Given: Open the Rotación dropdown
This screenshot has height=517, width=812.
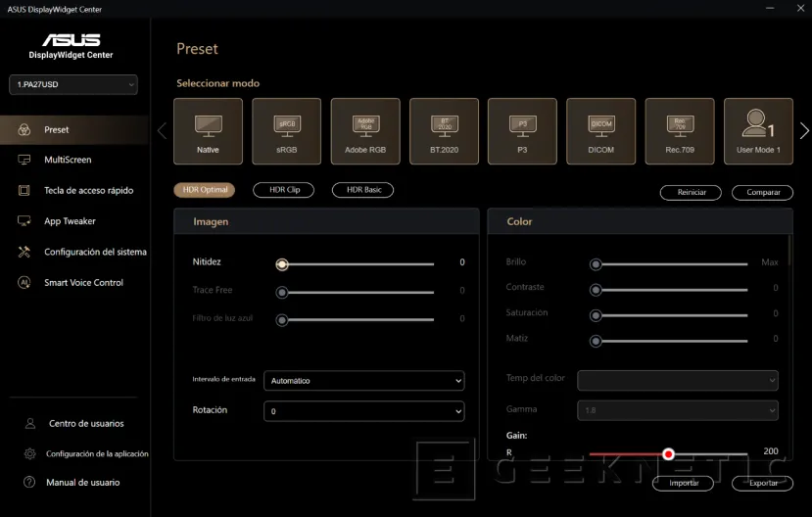Looking at the screenshot, I should click(x=364, y=412).
